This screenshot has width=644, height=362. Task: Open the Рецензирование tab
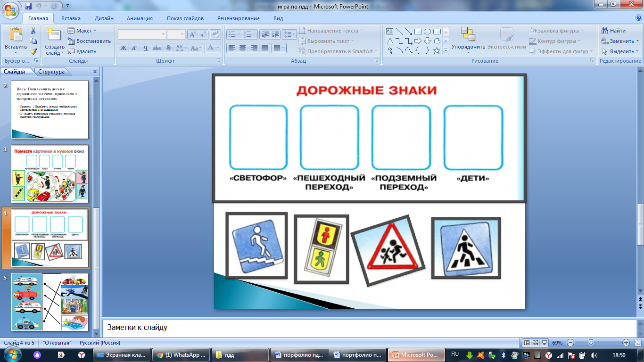239,18
